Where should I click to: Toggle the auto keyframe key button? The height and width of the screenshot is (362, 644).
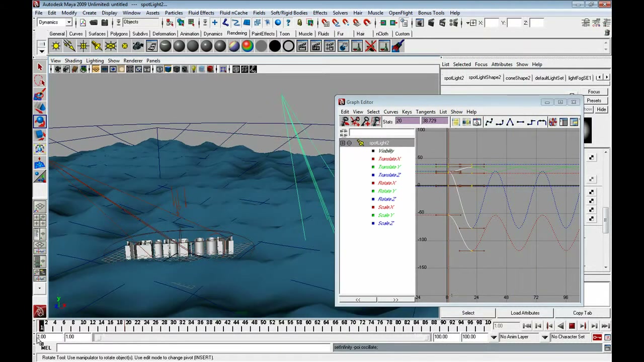tap(597, 337)
